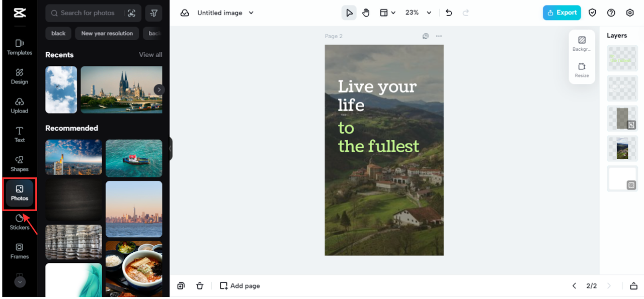644x299 pixels.
Task: Select the green text top layer
Action: point(622,59)
